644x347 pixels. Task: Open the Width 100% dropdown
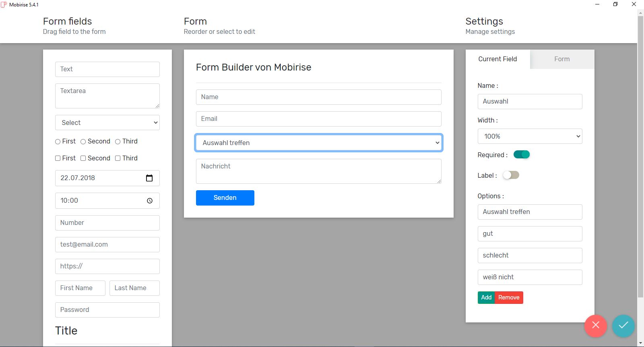click(x=530, y=136)
